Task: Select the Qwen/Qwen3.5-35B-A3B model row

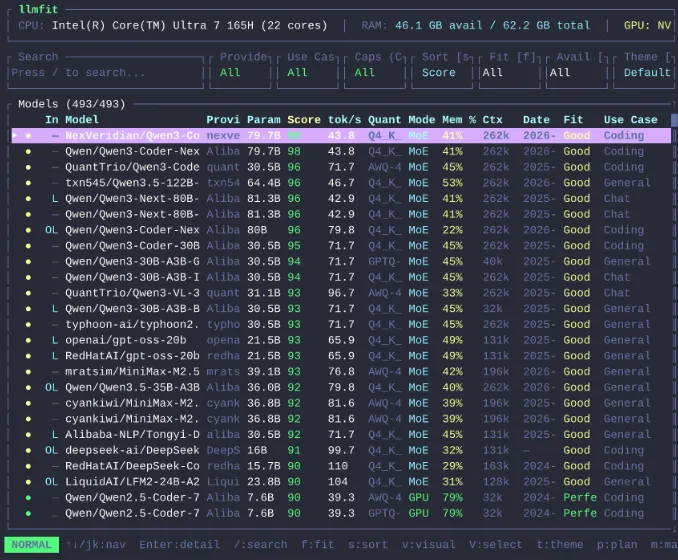Action: point(341,387)
